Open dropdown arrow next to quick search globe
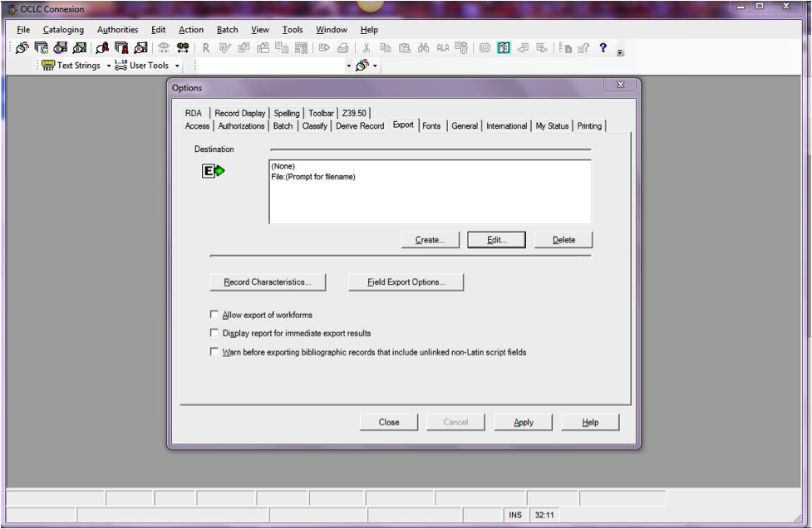 [x=375, y=66]
